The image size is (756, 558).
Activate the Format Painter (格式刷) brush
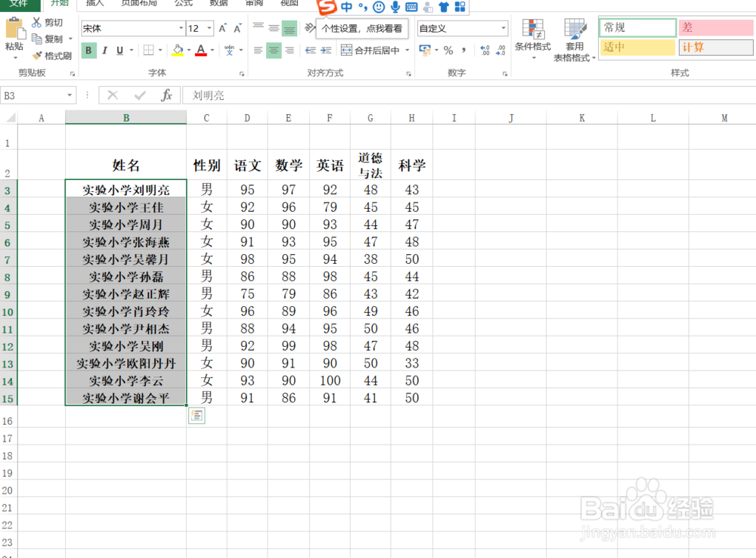point(52,56)
